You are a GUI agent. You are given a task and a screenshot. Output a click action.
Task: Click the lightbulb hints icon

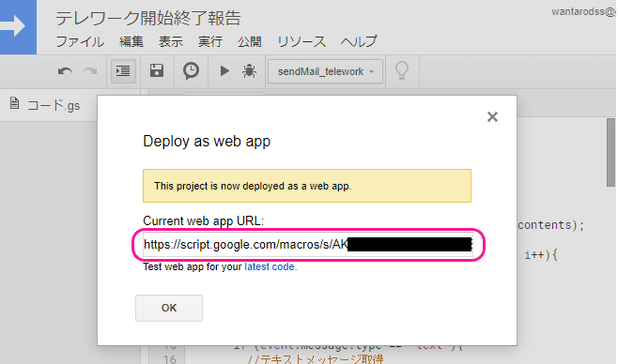402,71
